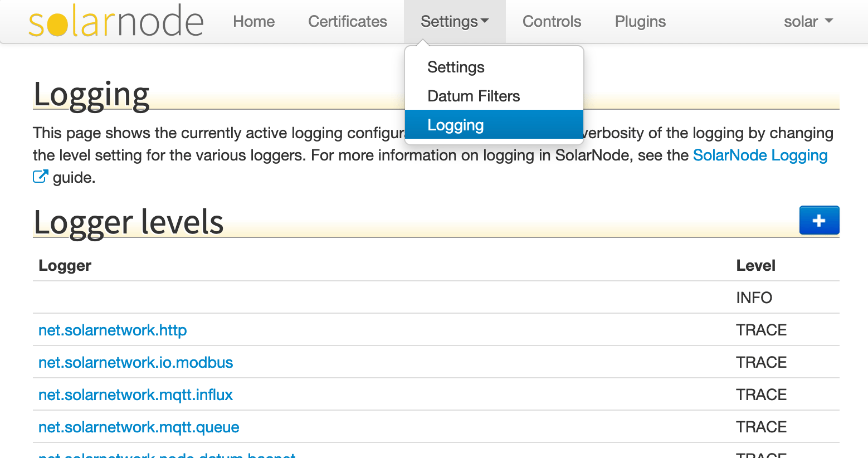This screenshot has height=458, width=868.
Task: Click the blue + add logger button
Action: point(819,220)
